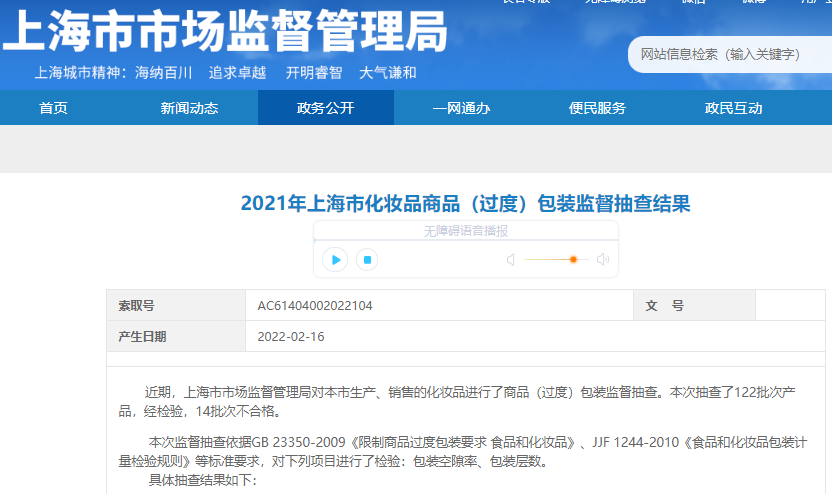Click the 上海城市精神 slogan text

(226, 73)
